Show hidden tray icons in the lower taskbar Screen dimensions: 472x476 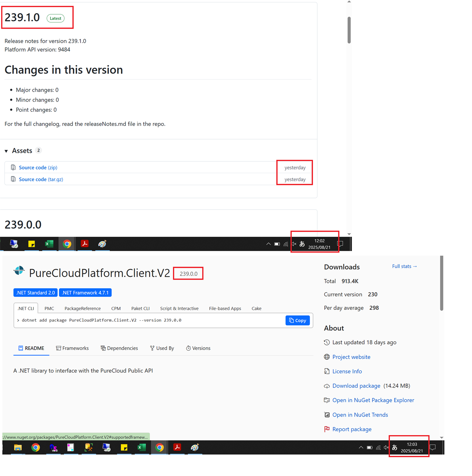(x=361, y=447)
